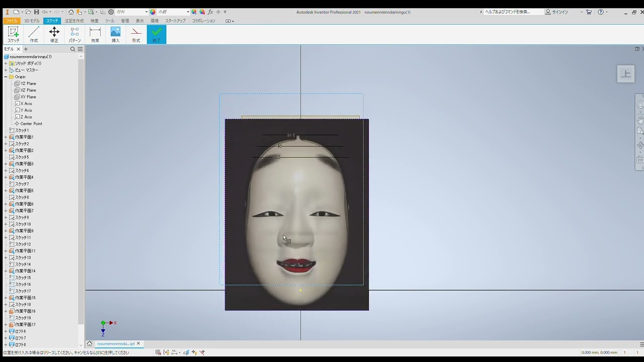
Task: Open the 外観 appearance dropdown
Action: [x=174, y=12]
